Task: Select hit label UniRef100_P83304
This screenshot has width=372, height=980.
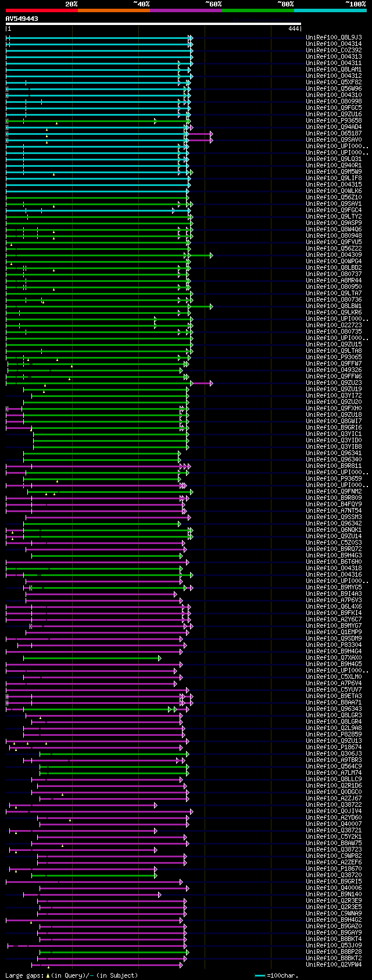Action: pyautogui.click(x=334, y=645)
